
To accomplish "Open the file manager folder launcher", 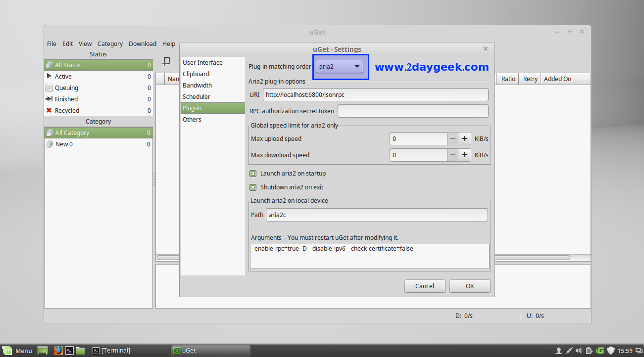I will [80, 350].
